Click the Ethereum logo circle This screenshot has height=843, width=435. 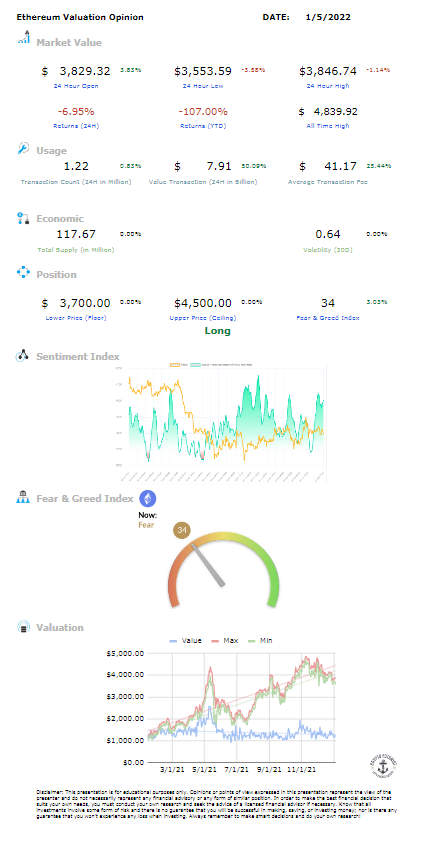[148, 498]
